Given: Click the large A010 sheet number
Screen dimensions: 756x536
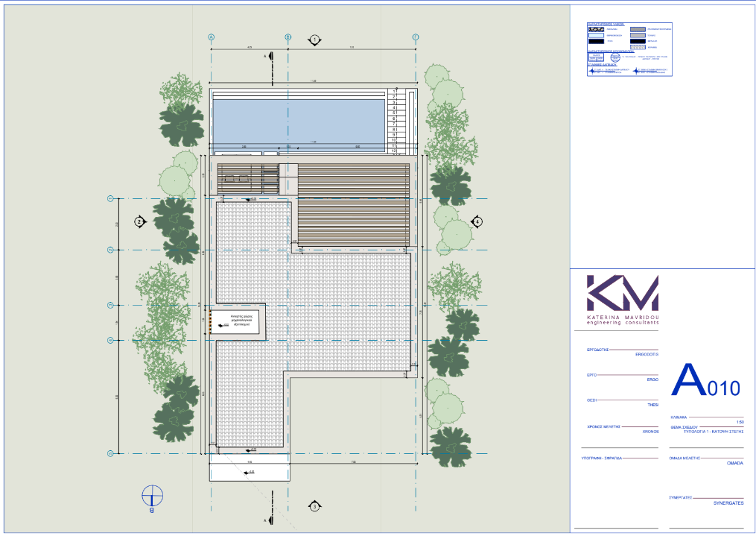Looking at the screenshot, I should 705,382.
